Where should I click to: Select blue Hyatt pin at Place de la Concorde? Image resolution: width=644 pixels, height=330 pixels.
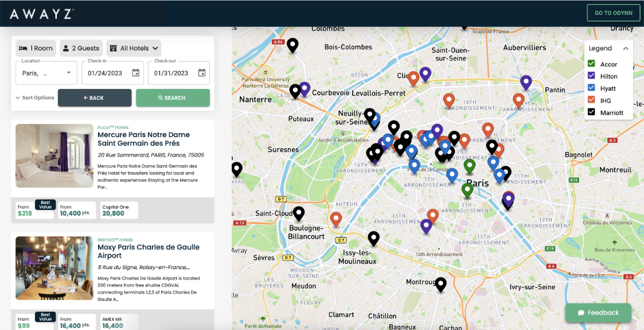click(415, 166)
